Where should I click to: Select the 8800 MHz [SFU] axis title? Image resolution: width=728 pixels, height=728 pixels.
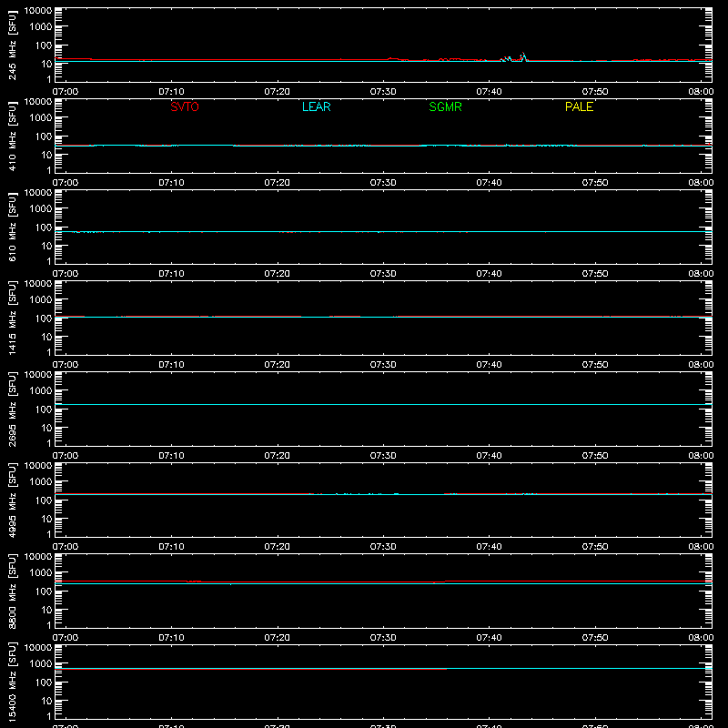point(12,591)
